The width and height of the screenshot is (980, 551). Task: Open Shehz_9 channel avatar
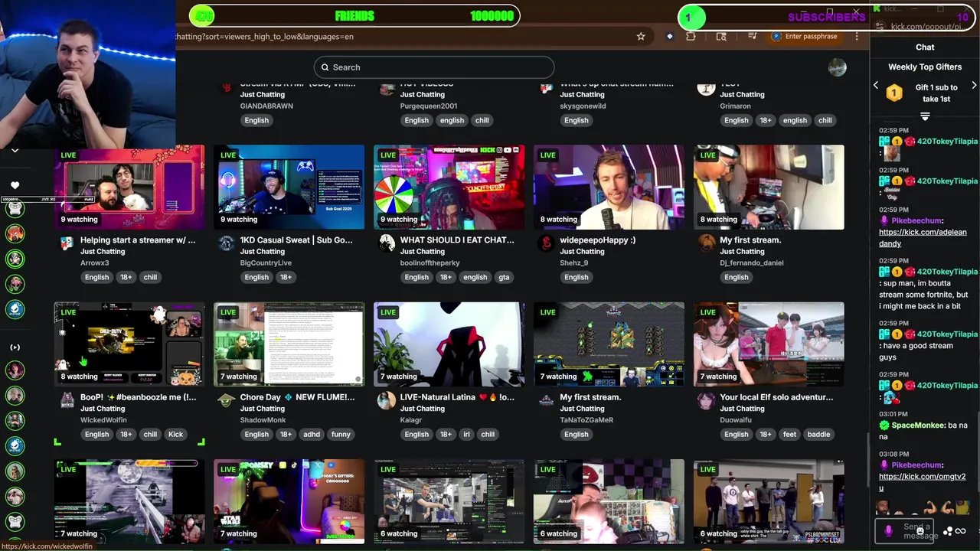[x=546, y=243]
